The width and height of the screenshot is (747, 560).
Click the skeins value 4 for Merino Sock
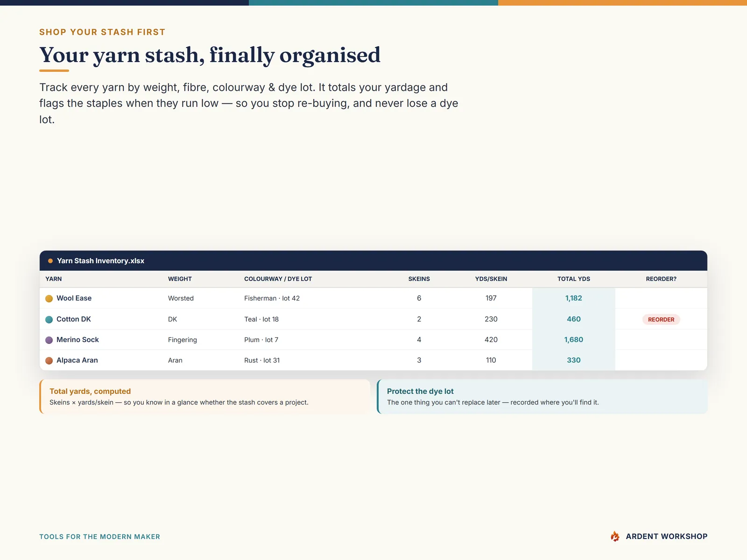point(419,340)
